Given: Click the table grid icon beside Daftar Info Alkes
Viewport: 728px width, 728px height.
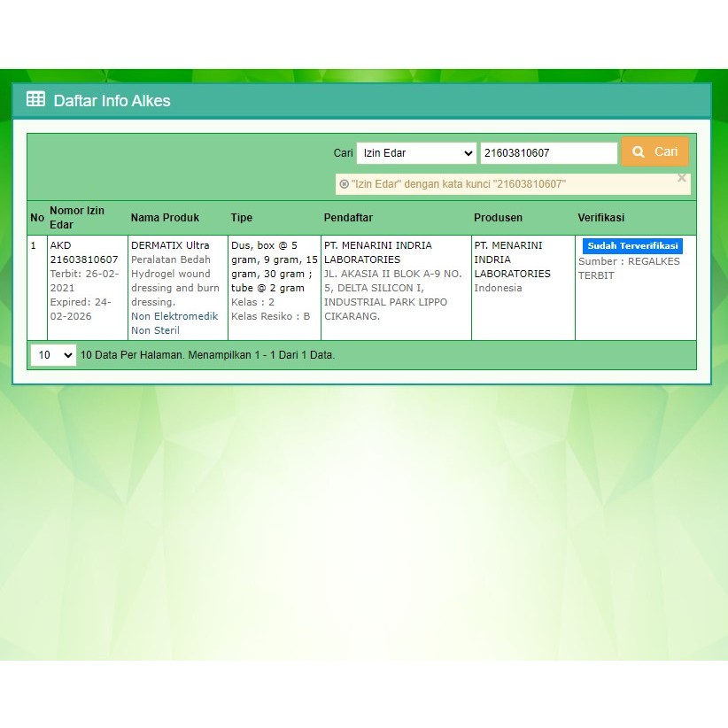Looking at the screenshot, I should click(35, 99).
